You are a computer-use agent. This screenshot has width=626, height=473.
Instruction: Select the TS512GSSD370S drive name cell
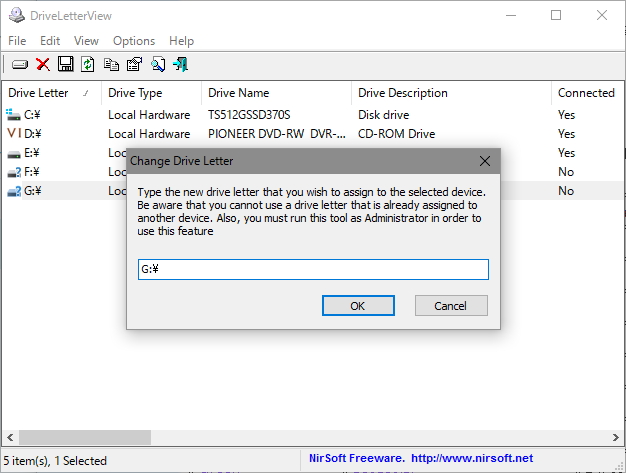tap(249, 115)
